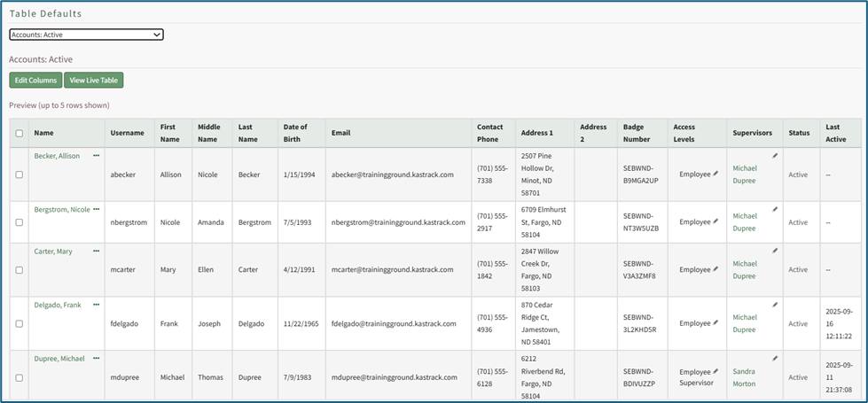Image resolution: width=868 pixels, height=403 pixels.
Task: Click the Last Active column header
Action: (x=835, y=133)
